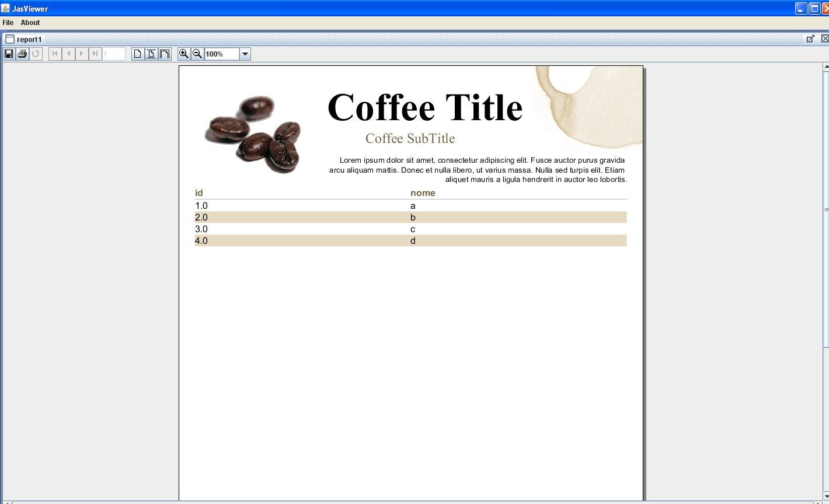Minimize the JasViewer window
Screen dimensions: 829x504
point(801,8)
